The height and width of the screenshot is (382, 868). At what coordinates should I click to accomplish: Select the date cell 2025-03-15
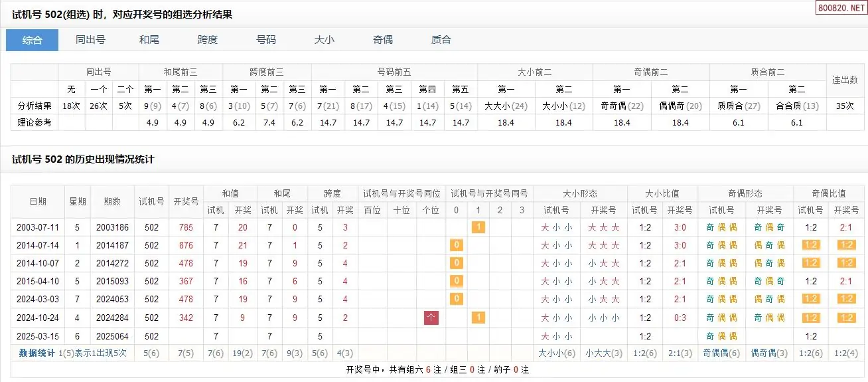(38, 336)
